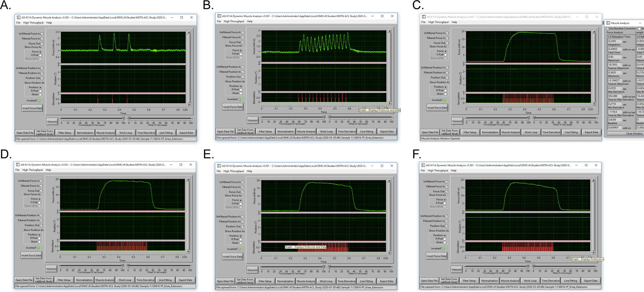Click Time Derivative button in window E
Screen dimensions: 644x292
point(346,281)
